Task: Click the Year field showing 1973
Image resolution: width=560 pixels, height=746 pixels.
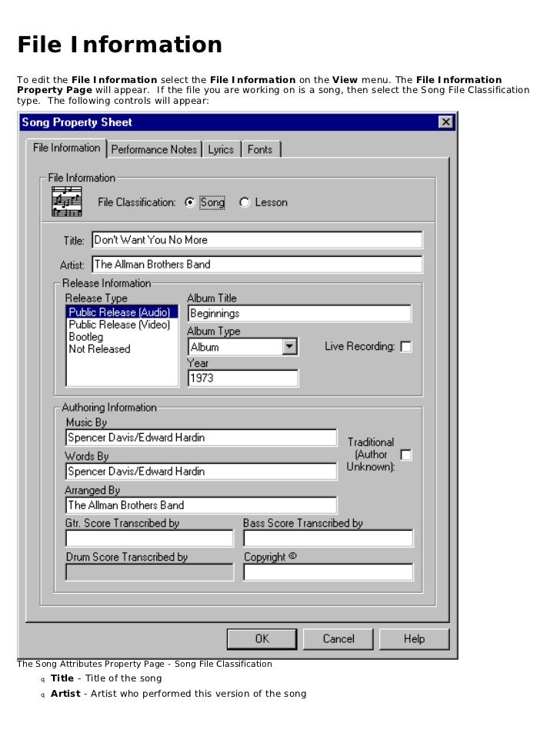Action: click(x=243, y=378)
